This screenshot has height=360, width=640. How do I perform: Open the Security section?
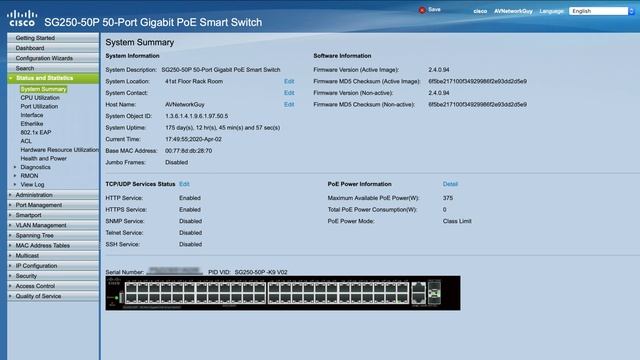tap(53, 276)
